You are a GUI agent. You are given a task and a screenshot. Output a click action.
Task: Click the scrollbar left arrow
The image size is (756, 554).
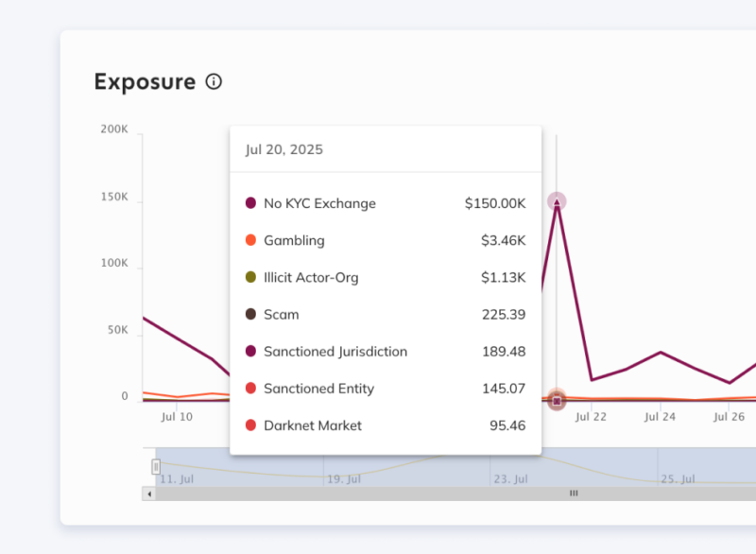(147, 493)
